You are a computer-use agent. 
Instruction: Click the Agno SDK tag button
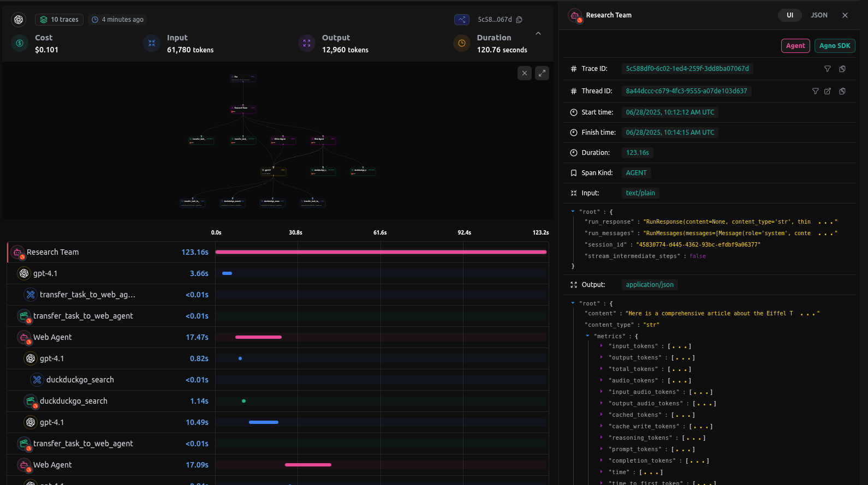[x=835, y=46]
